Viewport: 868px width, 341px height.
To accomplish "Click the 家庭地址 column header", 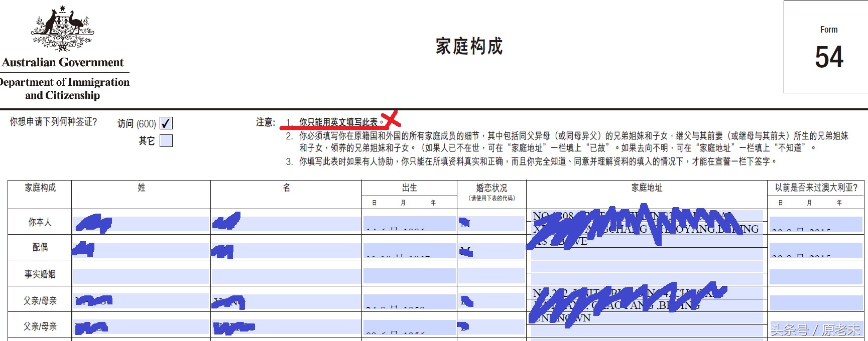I will (647, 188).
